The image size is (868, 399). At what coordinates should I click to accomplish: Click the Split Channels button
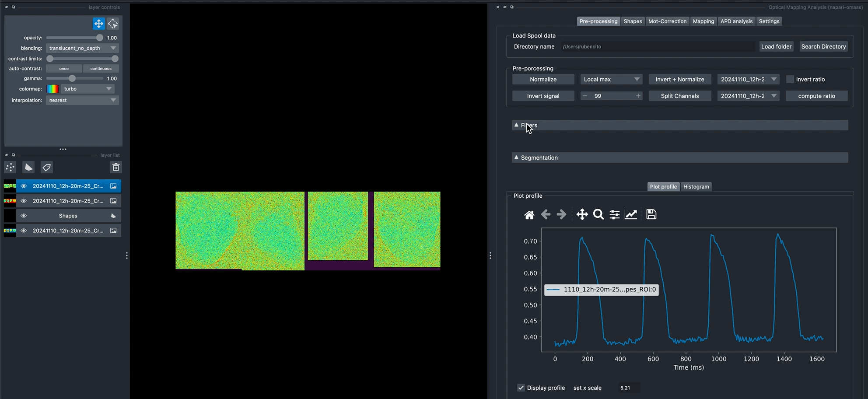coord(680,96)
